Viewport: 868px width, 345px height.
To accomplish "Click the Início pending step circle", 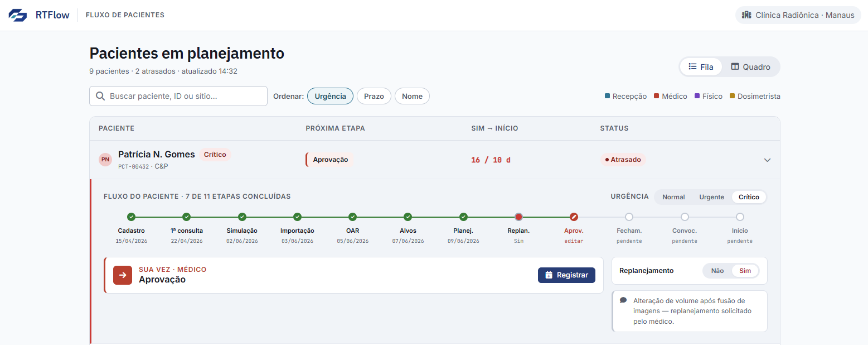I will [x=740, y=217].
